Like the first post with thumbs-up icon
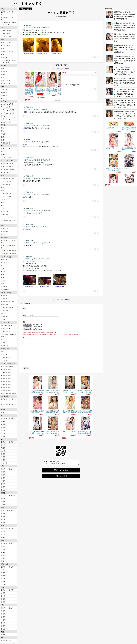 click(24, 57)
